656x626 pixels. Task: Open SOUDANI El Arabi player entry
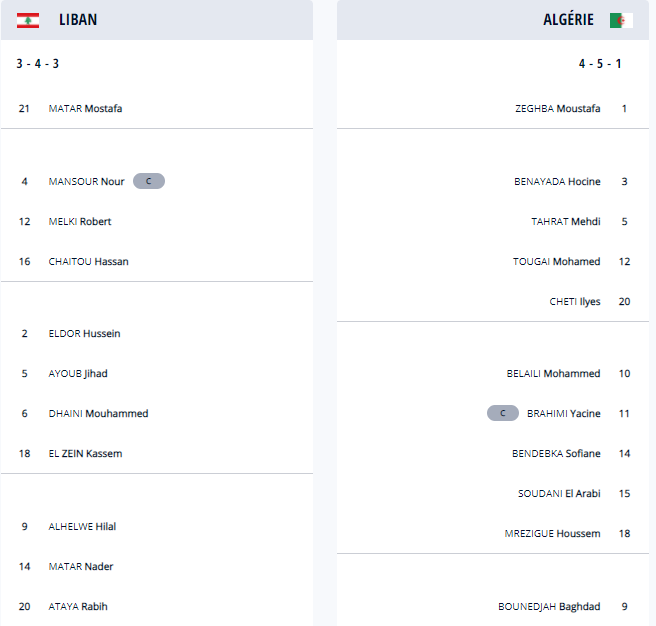559,493
